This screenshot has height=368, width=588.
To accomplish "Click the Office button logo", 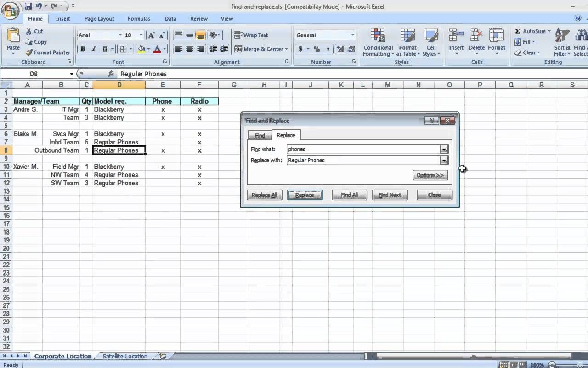I will pyautogui.click(x=10, y=11).
